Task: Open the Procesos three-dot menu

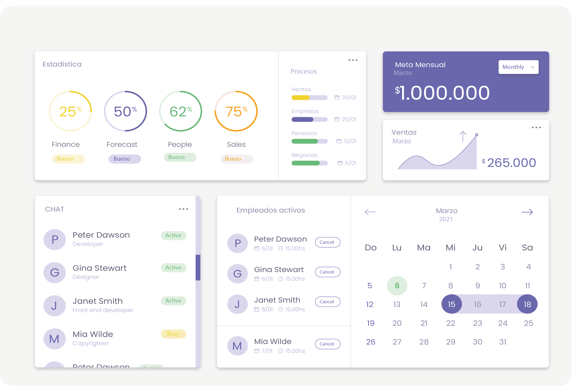Action: [x=353, y=60]
